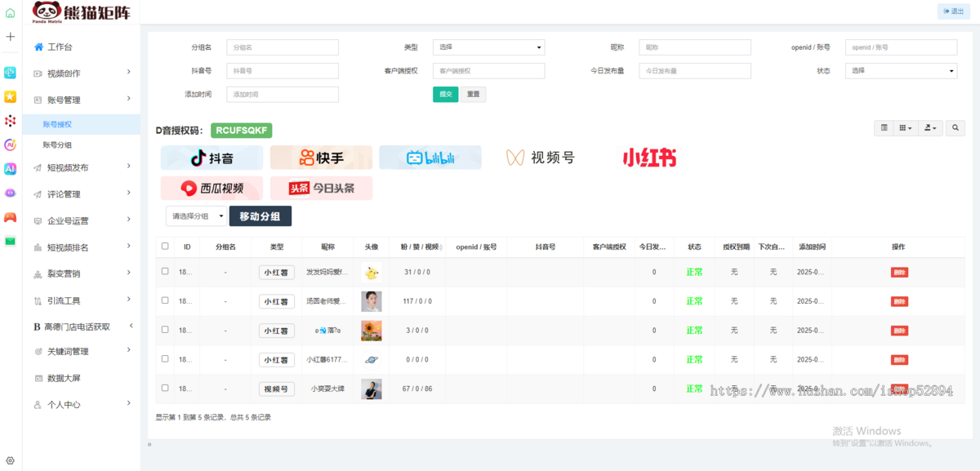Check the box for the 发发妈妈爱f row
This screenshot has height=471, width=980.
pos(165,271)
